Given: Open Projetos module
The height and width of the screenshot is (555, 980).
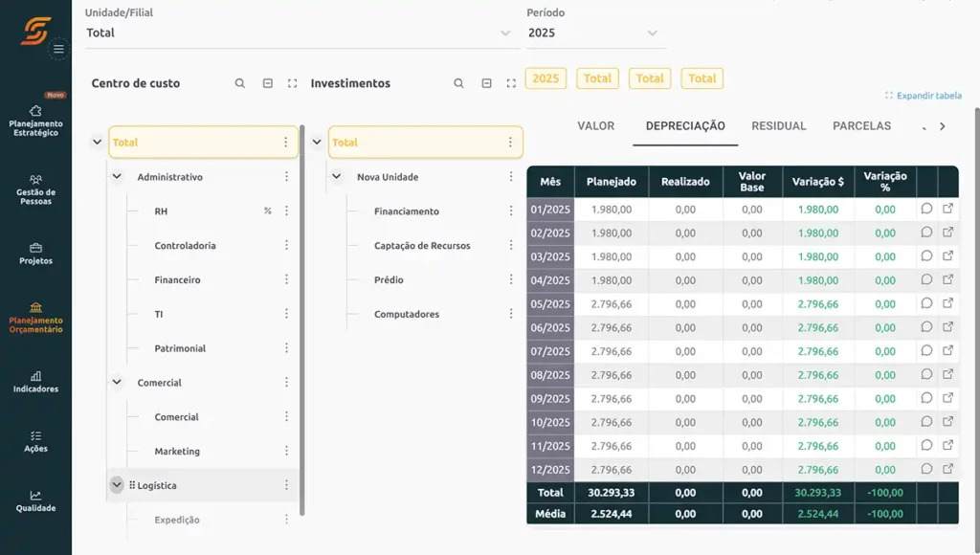Looking at the screenshot, I should (35, 254).
